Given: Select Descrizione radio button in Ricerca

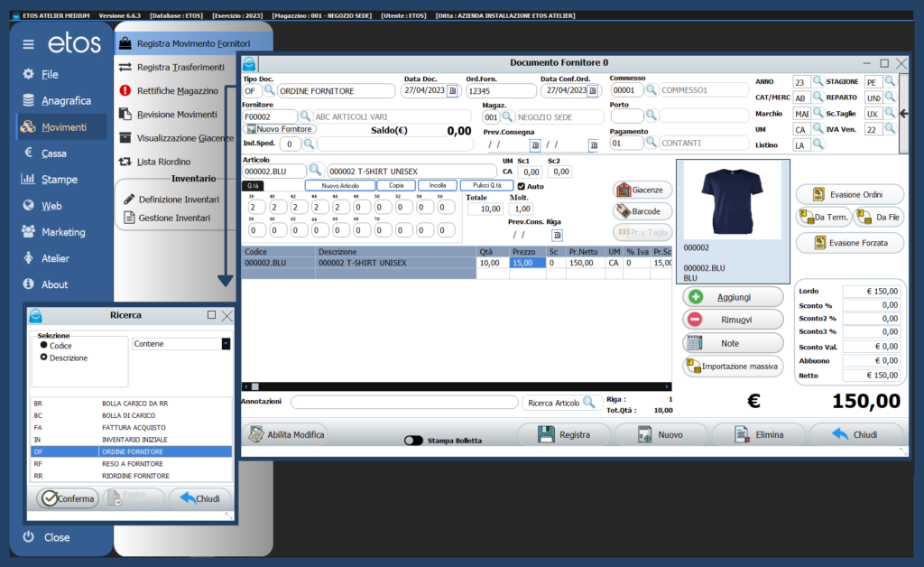Looking at the screenshot, I should click(43, 358).
